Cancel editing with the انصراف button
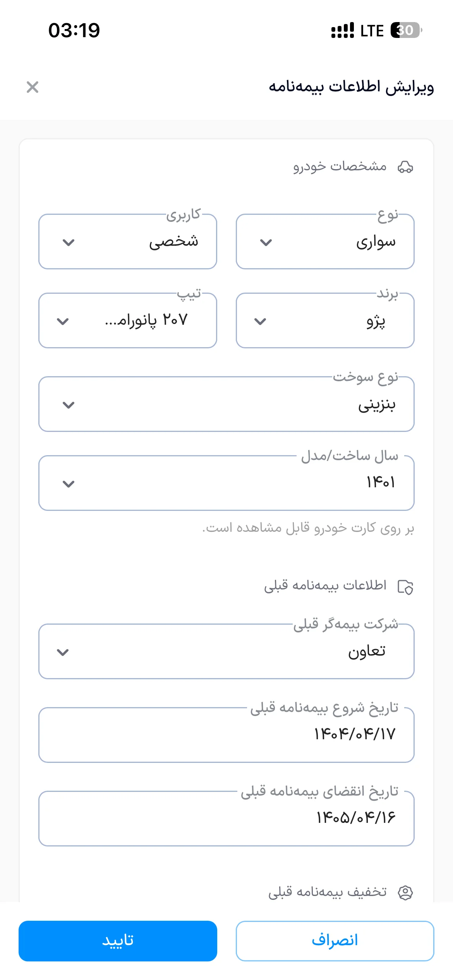 point(335,941)
